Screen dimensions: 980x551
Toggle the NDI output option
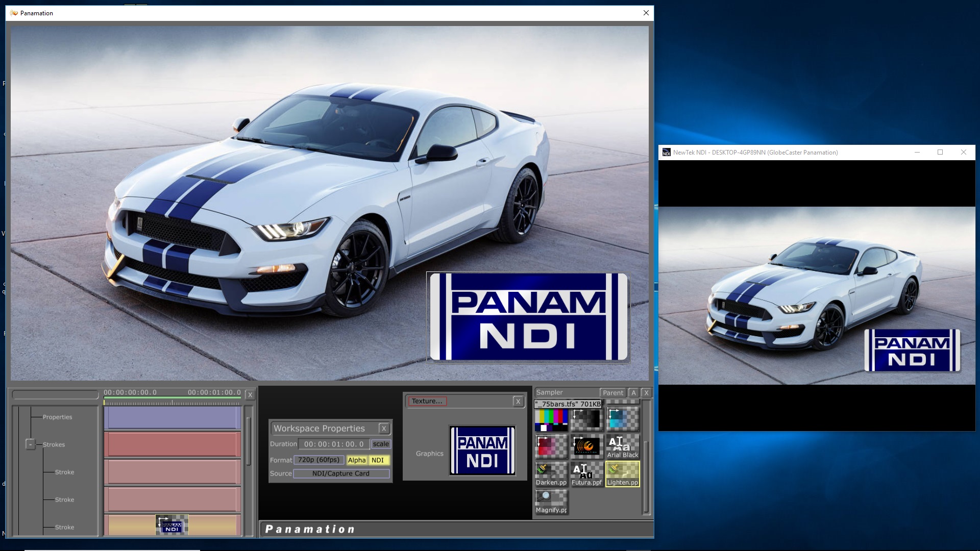378,460
